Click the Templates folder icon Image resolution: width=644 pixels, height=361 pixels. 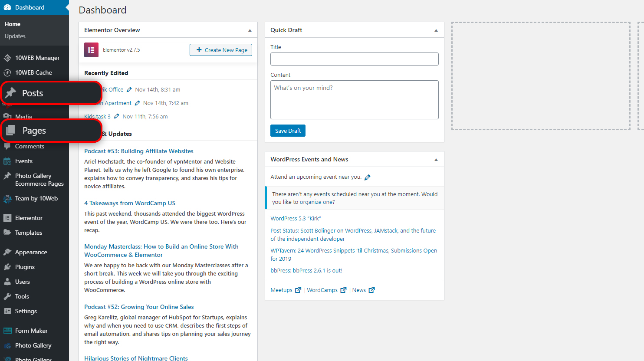point(7,233)
